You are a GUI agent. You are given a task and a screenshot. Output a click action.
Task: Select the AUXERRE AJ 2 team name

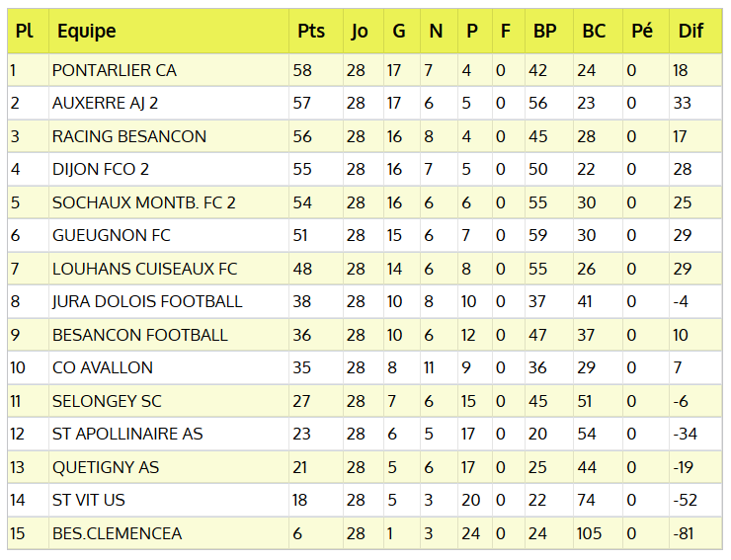point(105,104)
